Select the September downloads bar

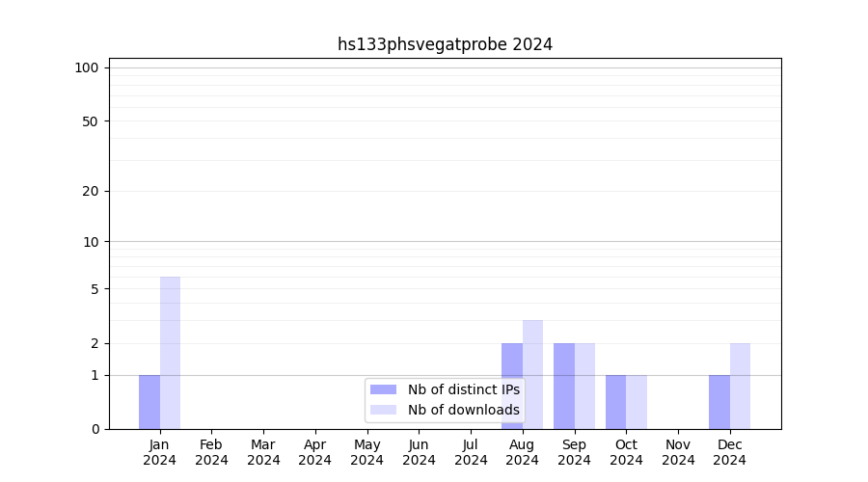pyautogui.click(x=584, y=386)
